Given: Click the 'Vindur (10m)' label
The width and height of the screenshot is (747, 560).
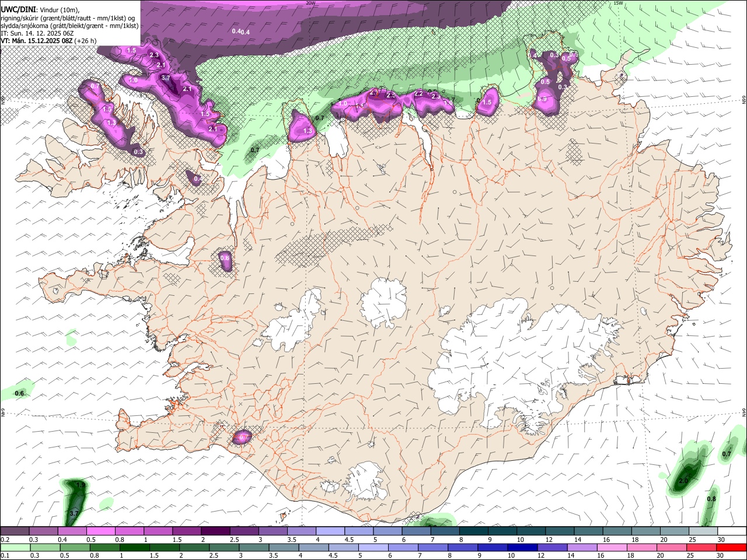Looking at the screenshot, I should click(60, 10).
